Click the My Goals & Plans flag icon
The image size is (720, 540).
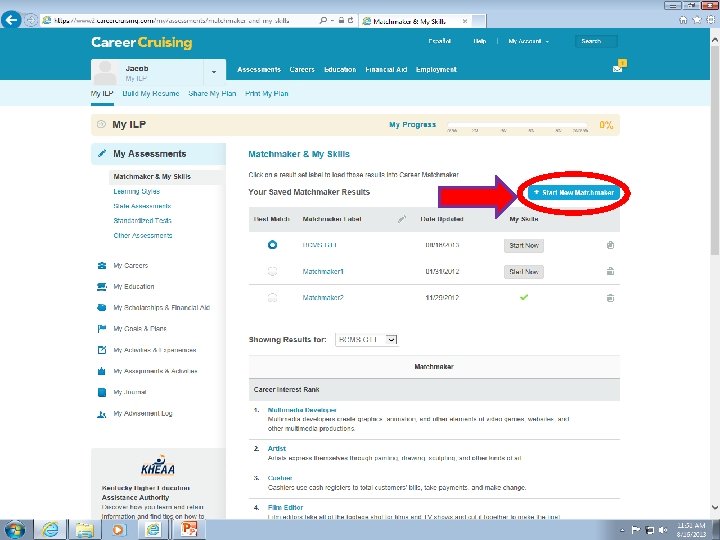(101, 329)
